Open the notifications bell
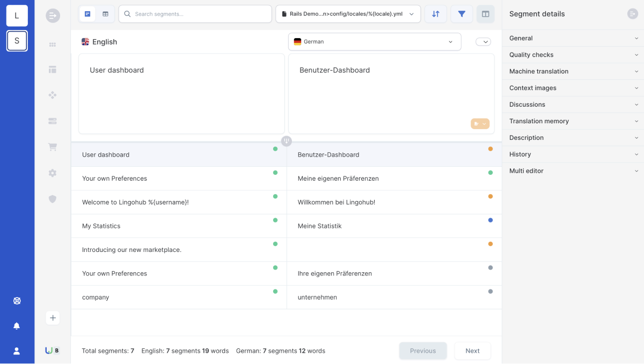This screenshot has width=644, height=364. coord(17,326)
